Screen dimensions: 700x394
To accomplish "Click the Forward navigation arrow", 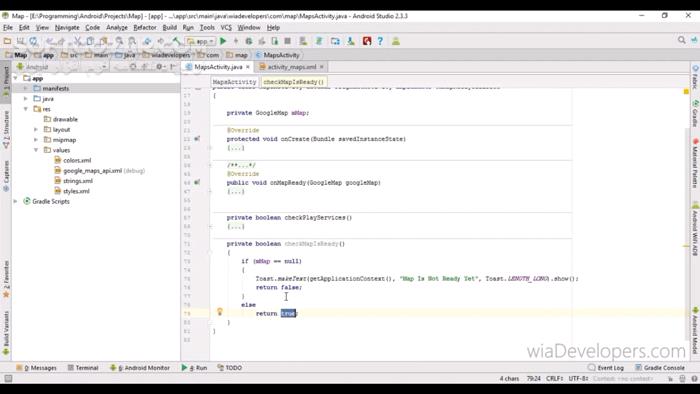I will 161,41.
